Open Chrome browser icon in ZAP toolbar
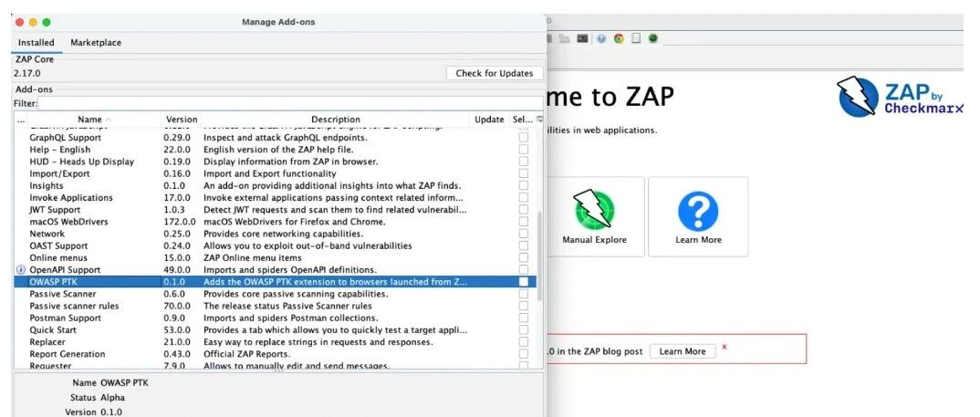The height and width of the screenshot is (417, 980). 618,38
